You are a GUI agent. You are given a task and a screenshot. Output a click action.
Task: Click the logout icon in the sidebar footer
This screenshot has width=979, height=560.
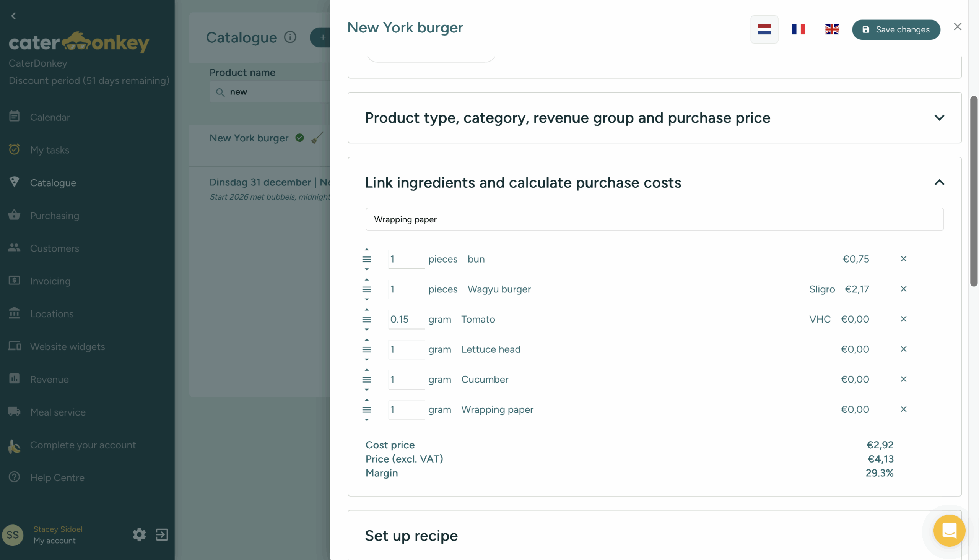coord(161,534)
